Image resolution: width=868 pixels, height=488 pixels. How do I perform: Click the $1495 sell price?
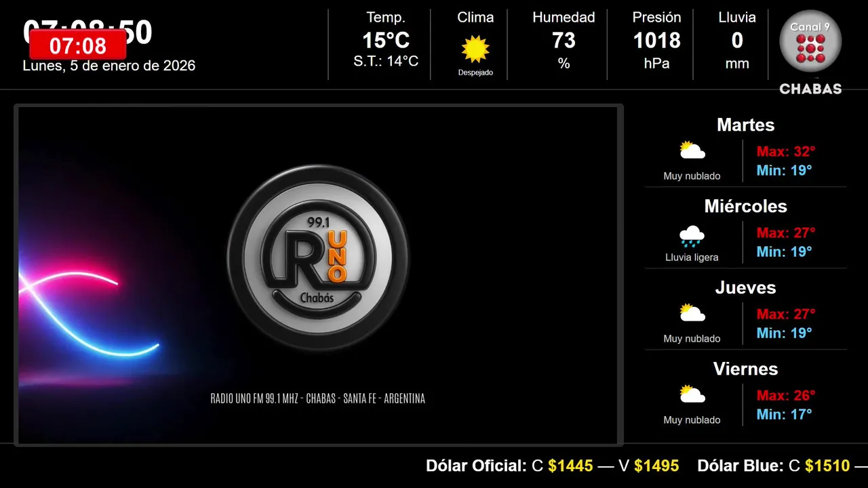[656, 466]
